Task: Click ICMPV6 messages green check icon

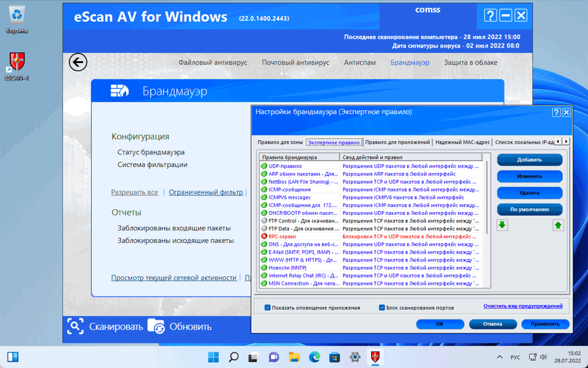Action: [264, 197]
